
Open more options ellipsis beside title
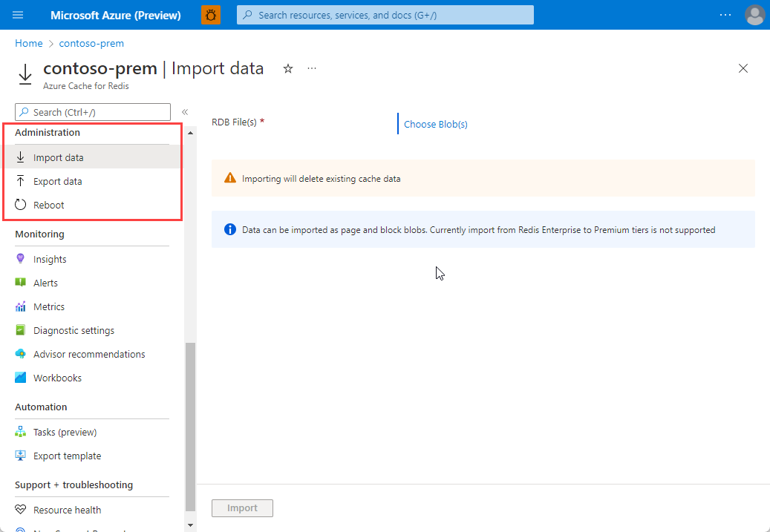pos(312,69)
